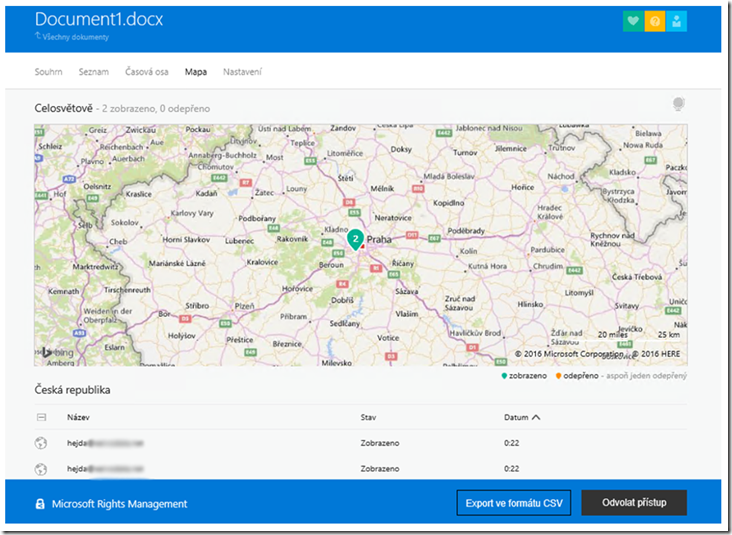The width and height of the screenshot is (732, 535).
Task: Click globe icon in first hejda row
Action: coord(41,443)
